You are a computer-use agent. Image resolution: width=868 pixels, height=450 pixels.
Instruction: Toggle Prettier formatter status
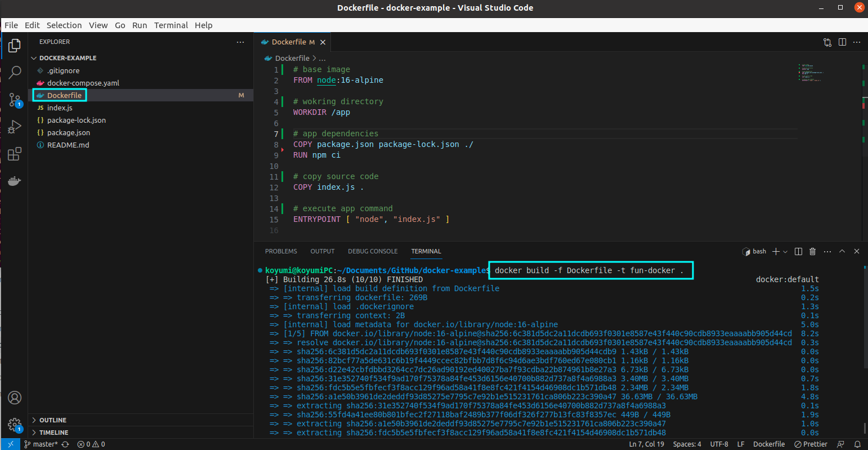click(x=811, y=444)
